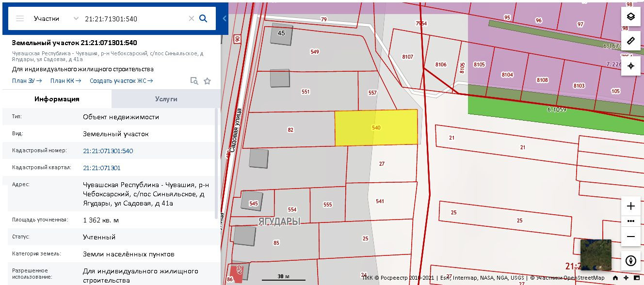The height and width of the screenshot is (285, 644).
Task: Click the Создать участок ЖС link
Action: (x=121, y=81)
